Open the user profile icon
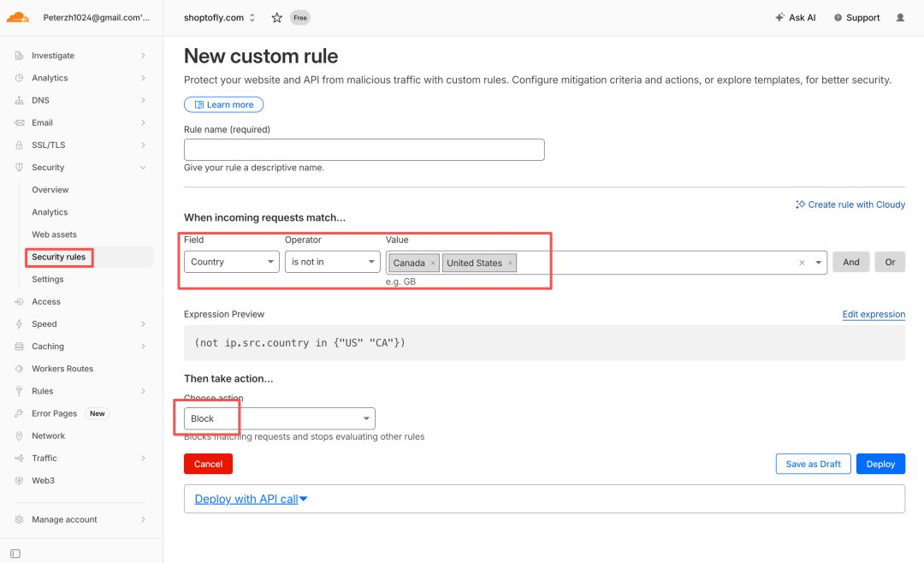The width and height of the screenshot is (924, 563). (x=900, y=18)
